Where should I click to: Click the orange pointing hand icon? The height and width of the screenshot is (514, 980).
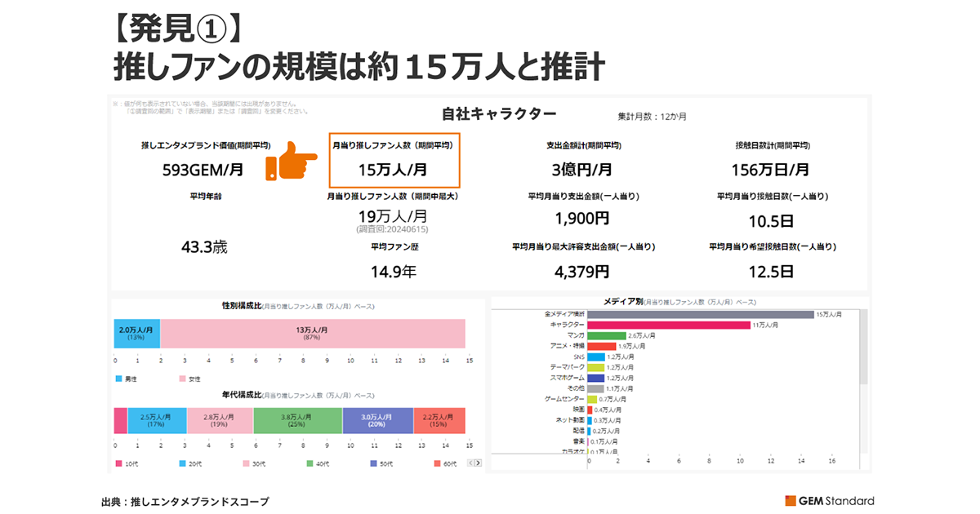coord(292,162)
